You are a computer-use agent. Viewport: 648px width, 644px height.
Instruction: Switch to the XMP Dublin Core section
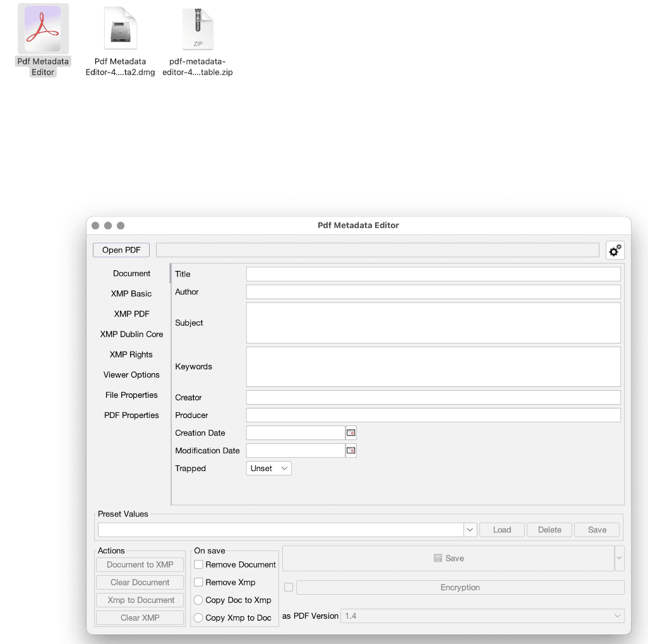pyautogui.click(x=131, y=334)
